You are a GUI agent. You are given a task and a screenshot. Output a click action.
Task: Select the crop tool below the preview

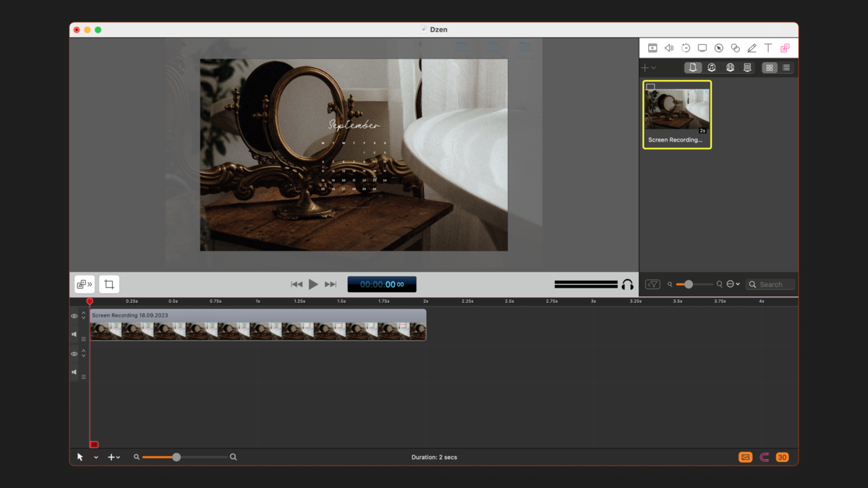click(x=109, y=284)
